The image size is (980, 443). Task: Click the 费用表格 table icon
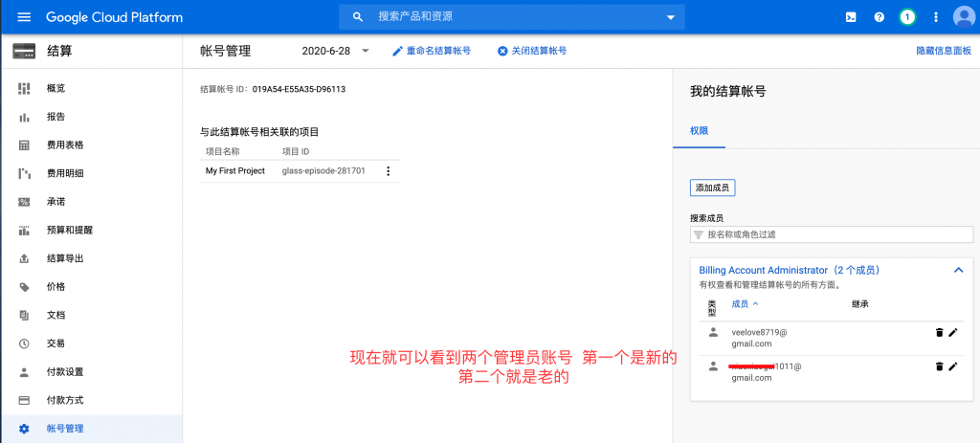24,145
